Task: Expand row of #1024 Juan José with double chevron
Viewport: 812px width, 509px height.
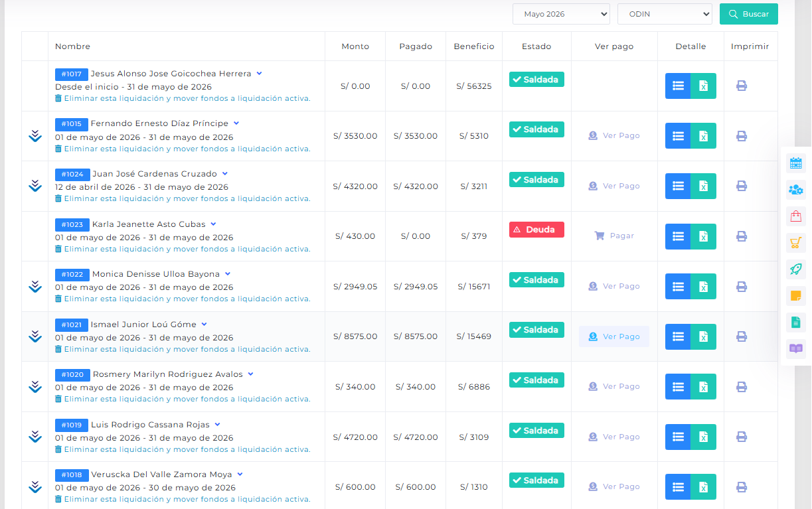Action: (35, 186)
